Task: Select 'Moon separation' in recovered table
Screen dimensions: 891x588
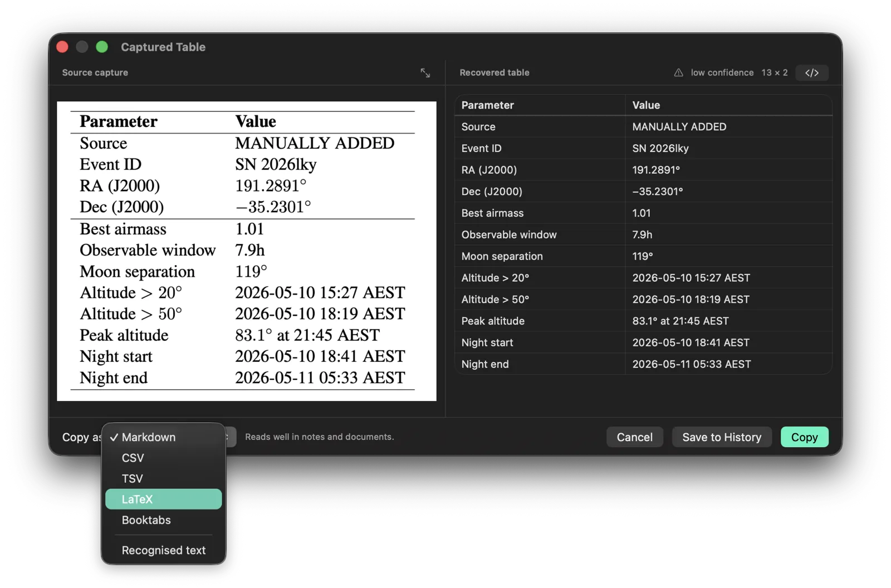Action: [x=540, y=256]
